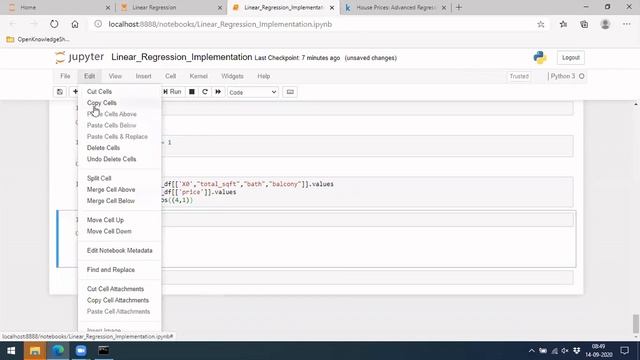Run the selected cell
640x360 pixels.
coord(172,92)
